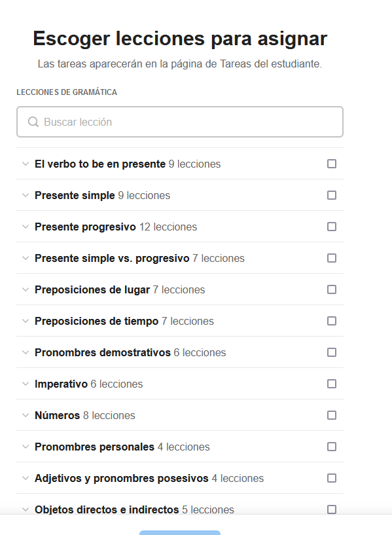Image resolution: width=392 pixels, height=535 pixels.
Task: Check the El verbo to be en presente checkbox
Action: (x=332, y=164)
